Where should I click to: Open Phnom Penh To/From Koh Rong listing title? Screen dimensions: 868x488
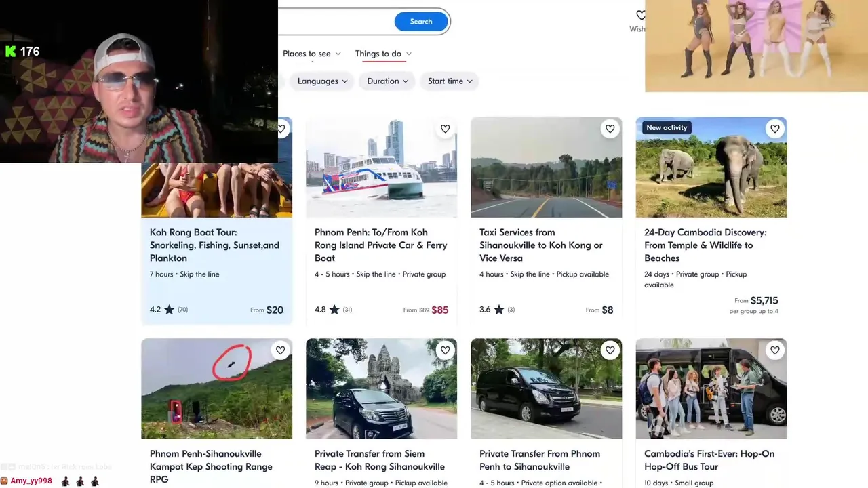(380, 245)
